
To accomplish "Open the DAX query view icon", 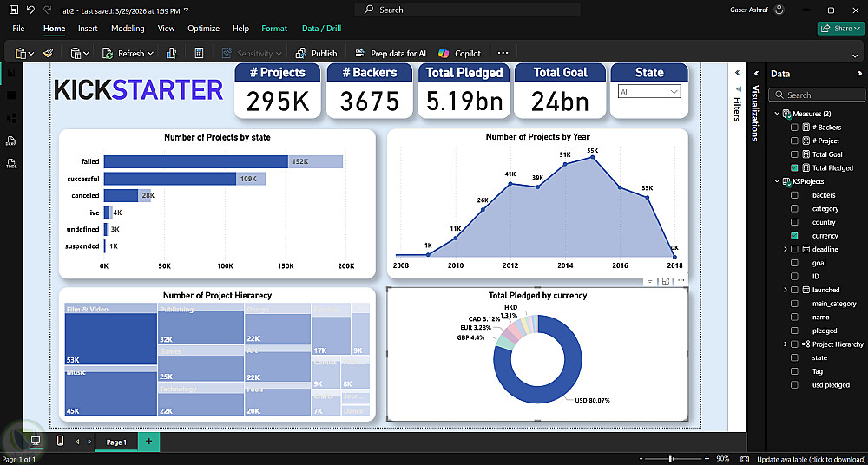I will [x=11, y=141].
